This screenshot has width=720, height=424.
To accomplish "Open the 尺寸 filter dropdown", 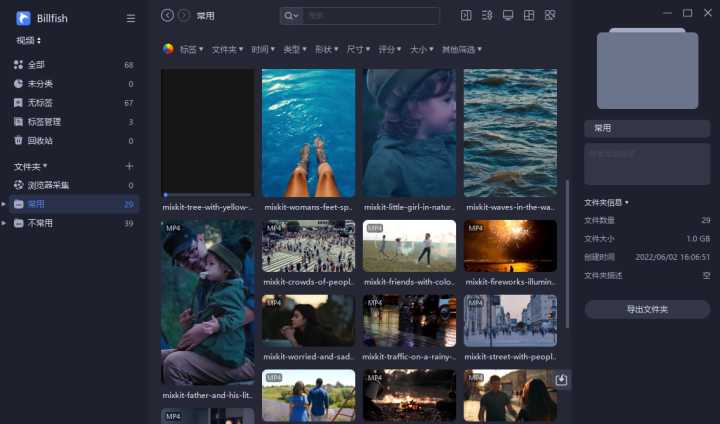I will (x=358, y=49).
